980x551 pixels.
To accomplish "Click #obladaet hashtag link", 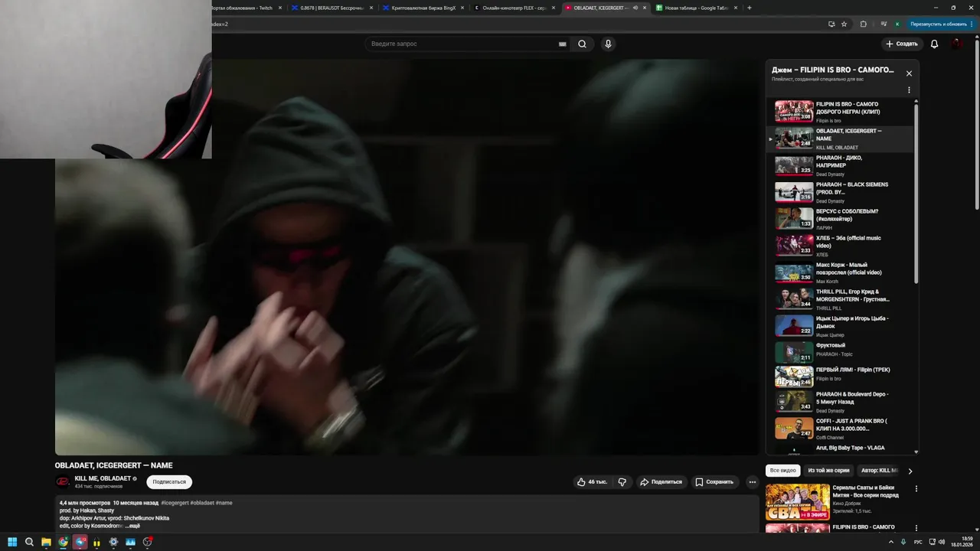I will [x=202, y=503].
